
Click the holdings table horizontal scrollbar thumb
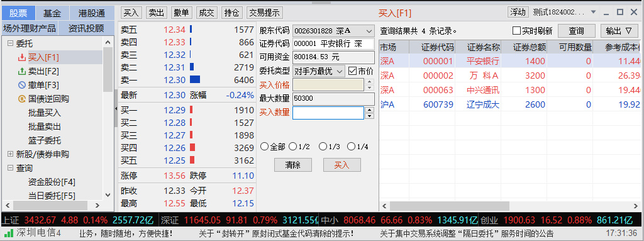(x=449, y=206)
